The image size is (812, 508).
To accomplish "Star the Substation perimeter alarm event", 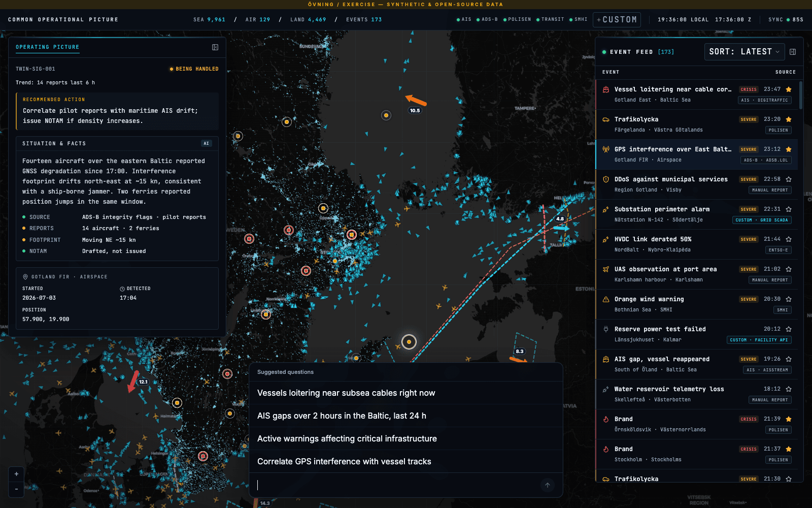I will (789, 209).
